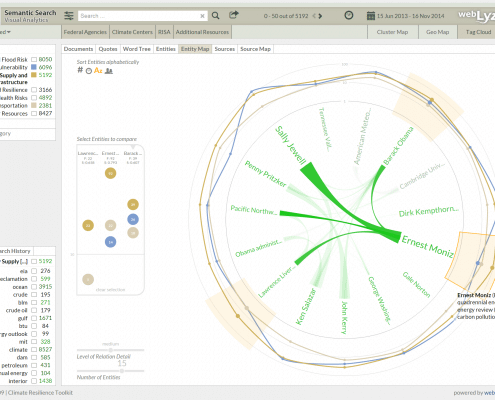Image resolution: width=495 pixels, height=400 pixels.
Task: Click the Dirk Kempthorne entity label
Action: (x=429, y=211)
